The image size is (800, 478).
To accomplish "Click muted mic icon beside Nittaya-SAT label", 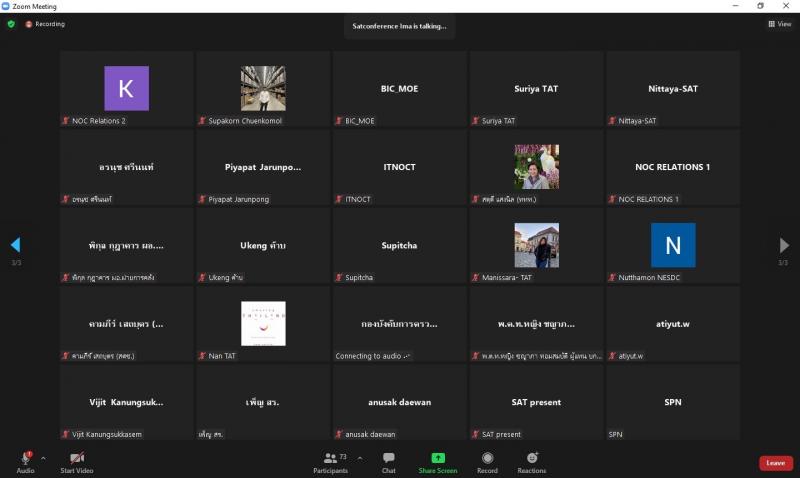I will pyautogui.click(x=612, y=121).
